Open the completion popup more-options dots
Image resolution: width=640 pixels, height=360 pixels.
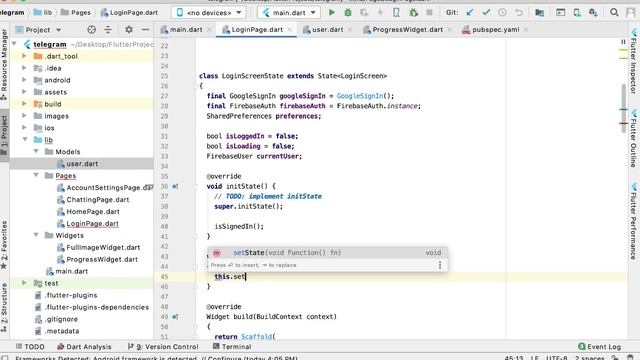click(440, 265)
